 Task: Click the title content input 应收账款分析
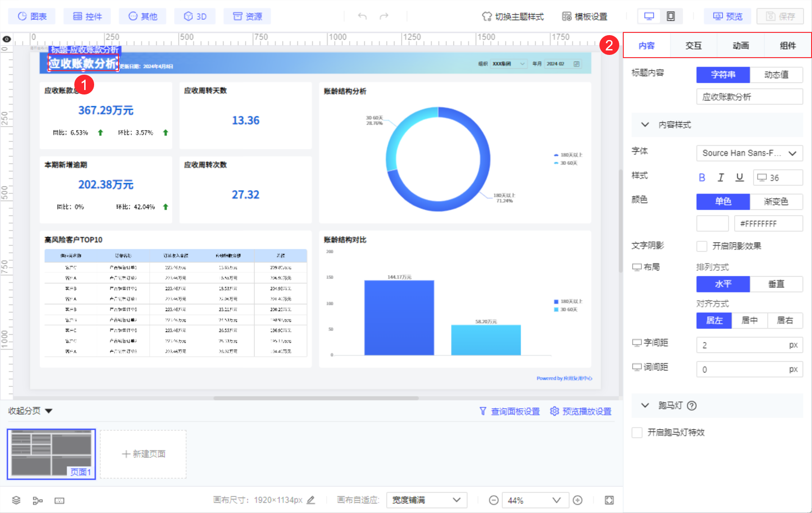(749, 97)
